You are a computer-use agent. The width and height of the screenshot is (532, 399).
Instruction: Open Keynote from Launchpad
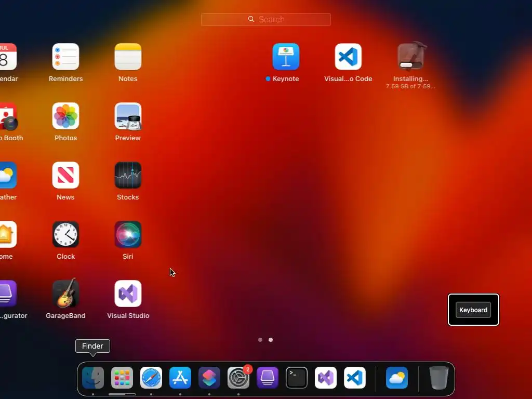click(x=286, y=57)
